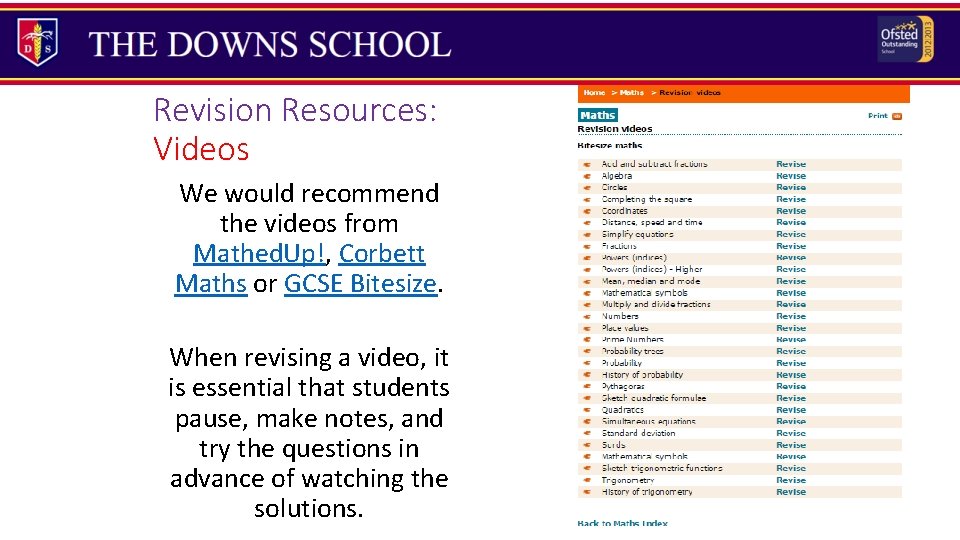This screenshot has height=540, width=960.
Task: Go to Maths in the orange breadcrumb
Action: (x=632, y=92)
